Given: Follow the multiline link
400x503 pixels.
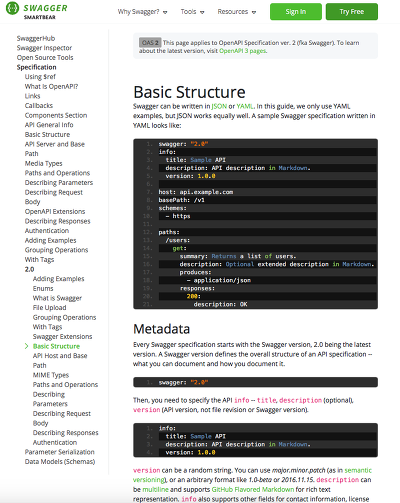Looking at the screenshot, I should click(155, 489).
